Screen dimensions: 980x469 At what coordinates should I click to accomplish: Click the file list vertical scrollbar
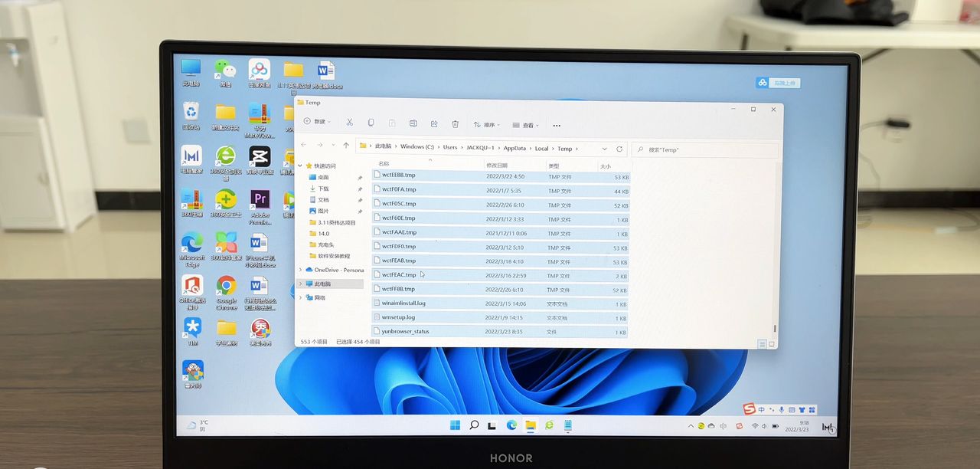pyautogui.click(x=774, y=328)
